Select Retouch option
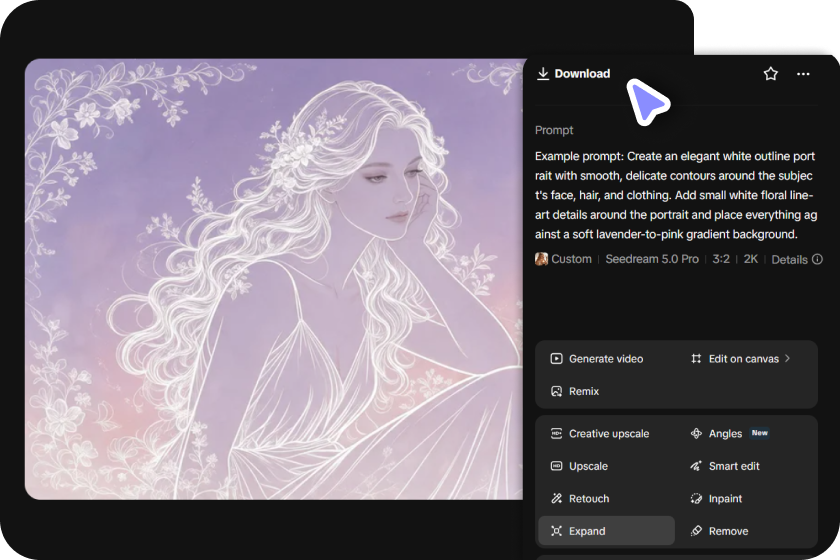 [580, 499]
